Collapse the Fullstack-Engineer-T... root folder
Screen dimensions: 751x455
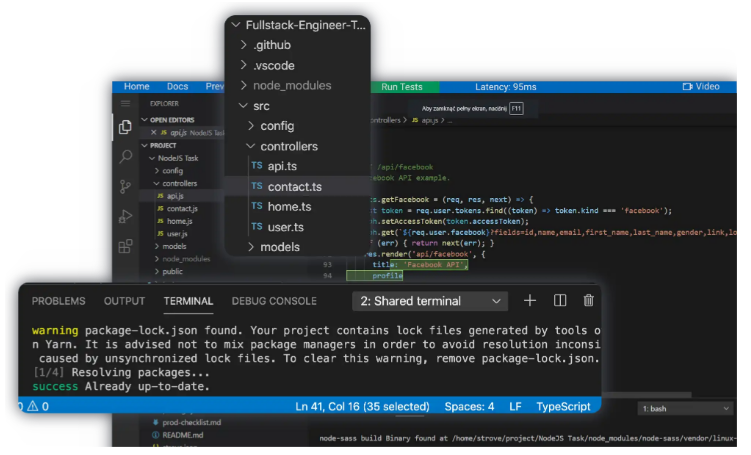[236, 25]
